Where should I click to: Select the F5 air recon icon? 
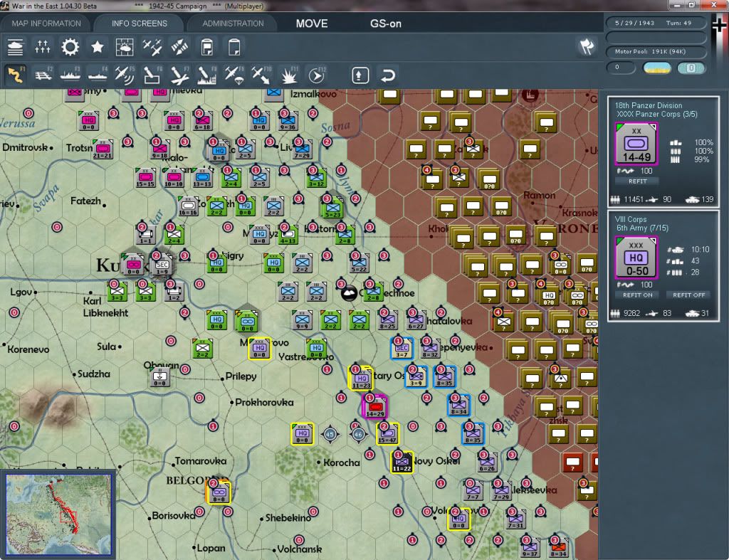tap(125, 75)
